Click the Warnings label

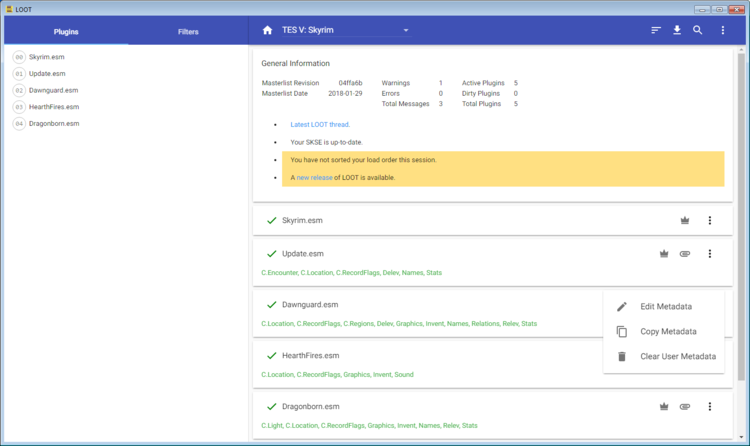point(396,83)
